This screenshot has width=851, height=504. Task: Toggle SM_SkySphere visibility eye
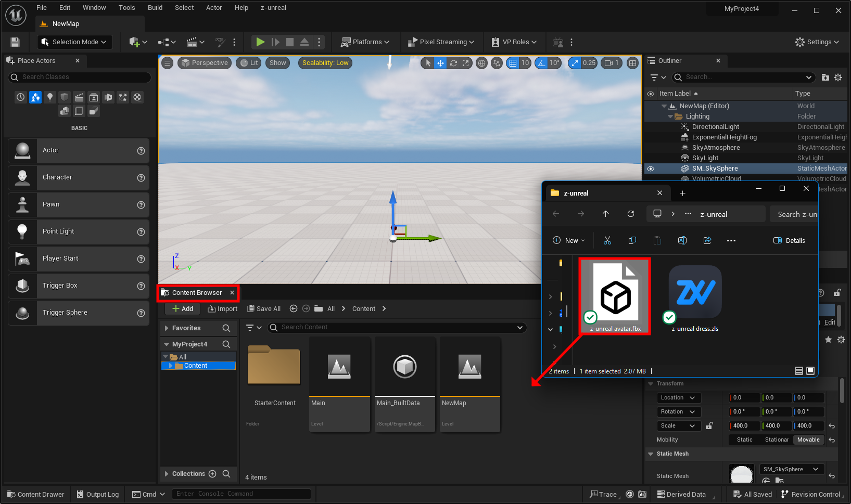(651, 169)
